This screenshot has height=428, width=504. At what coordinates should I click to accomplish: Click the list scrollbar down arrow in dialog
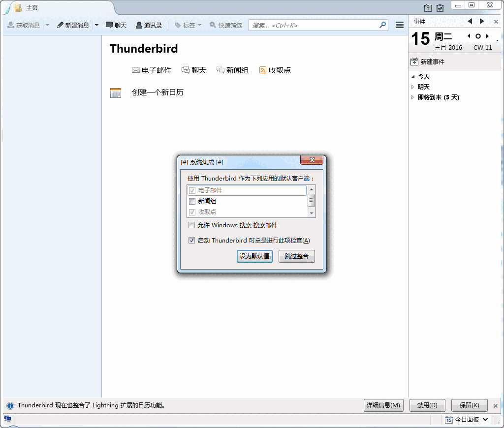[x=312, y=214]
